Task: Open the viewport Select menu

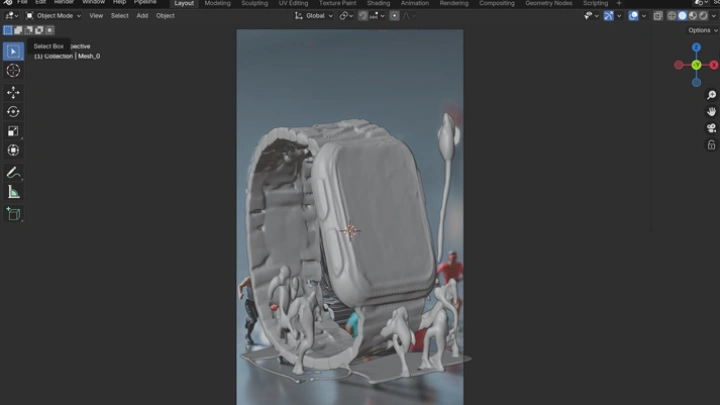Action: click(120, 16)
